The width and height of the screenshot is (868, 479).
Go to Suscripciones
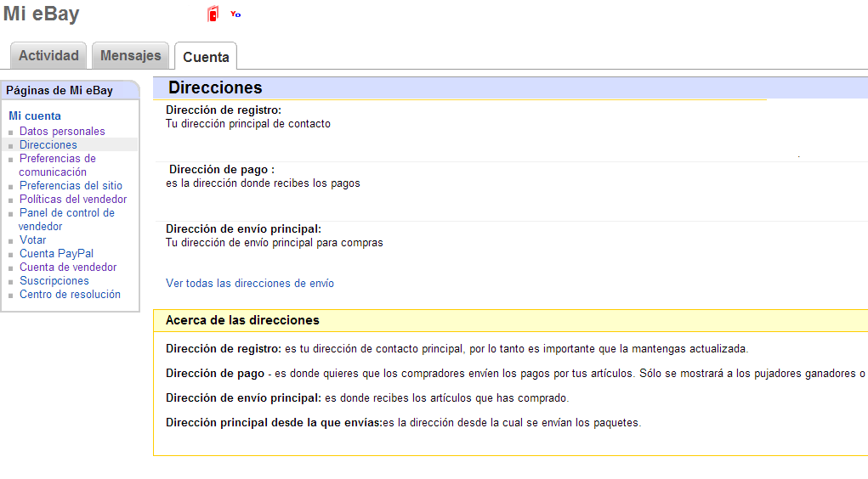pyautogui.click(x=54, y=280)
